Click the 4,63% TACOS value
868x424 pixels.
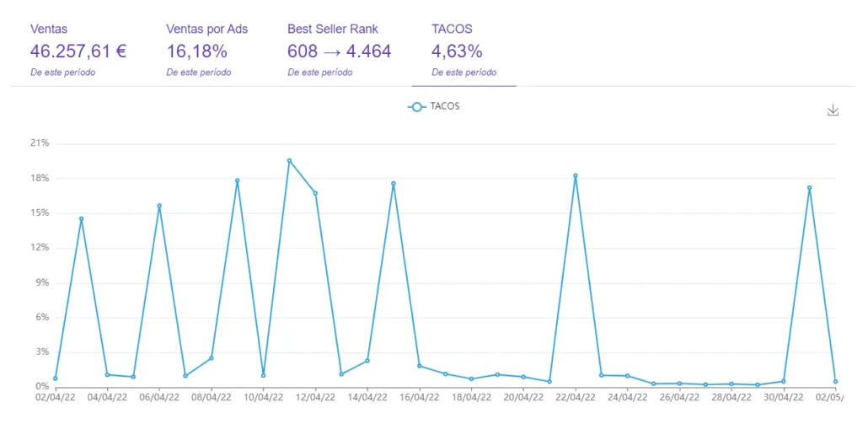pyautogui.click(x=457, y=51)
